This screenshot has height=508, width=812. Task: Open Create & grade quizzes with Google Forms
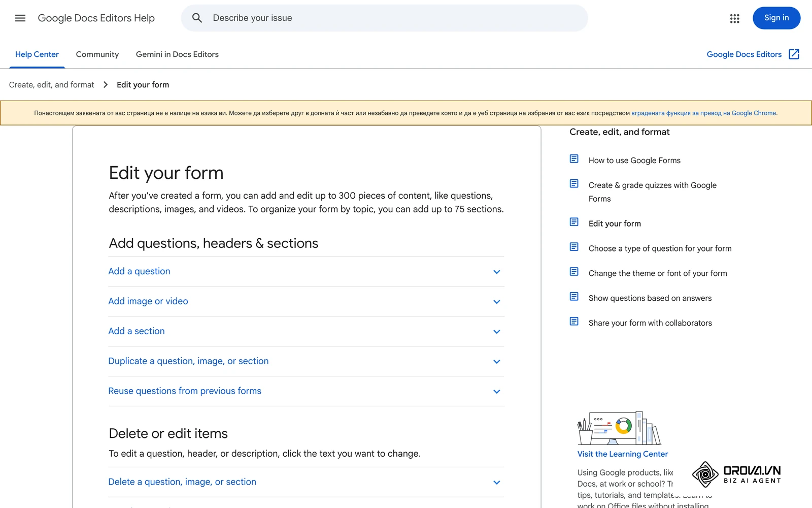tap(653, 192)
